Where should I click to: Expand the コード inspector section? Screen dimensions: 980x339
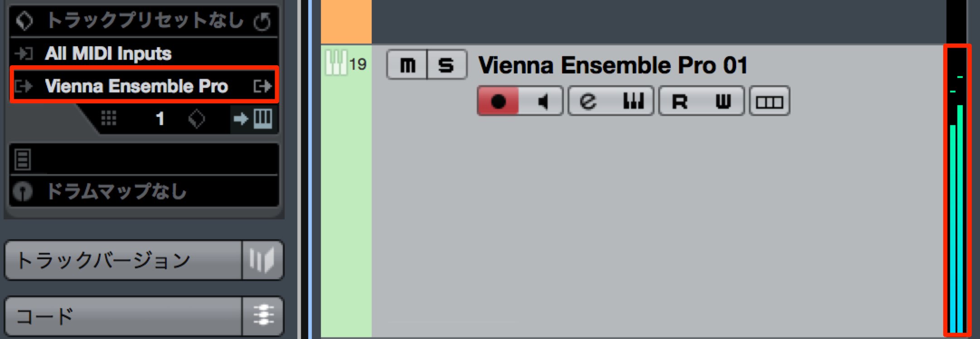123,316
